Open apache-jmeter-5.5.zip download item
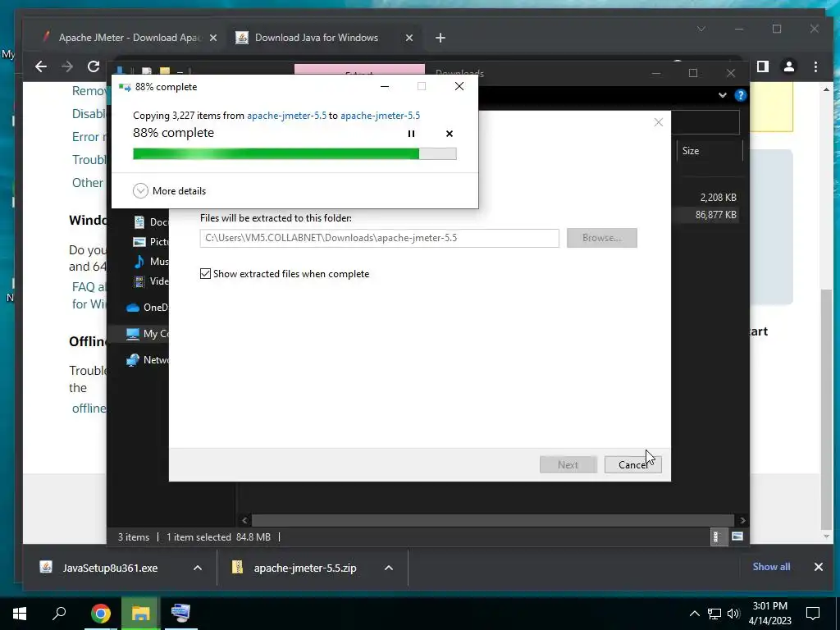The height and width of the screenshot is (630, 840). tap(304, 568)
